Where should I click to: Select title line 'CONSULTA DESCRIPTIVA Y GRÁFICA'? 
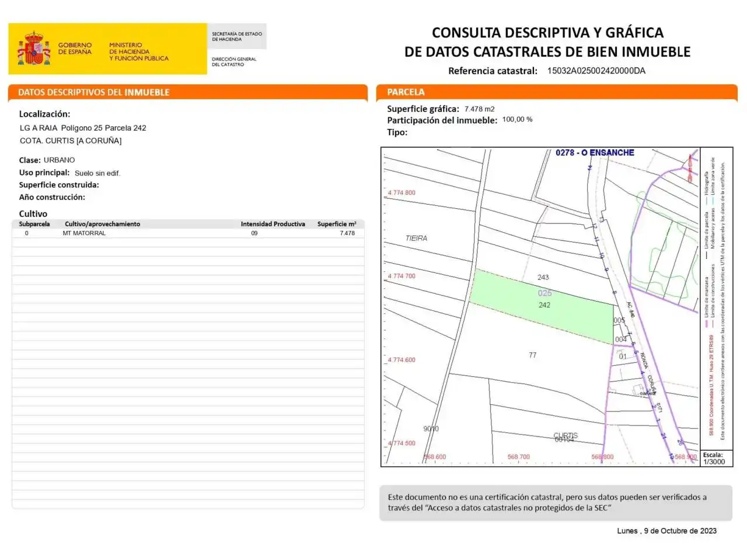[547, 33]
